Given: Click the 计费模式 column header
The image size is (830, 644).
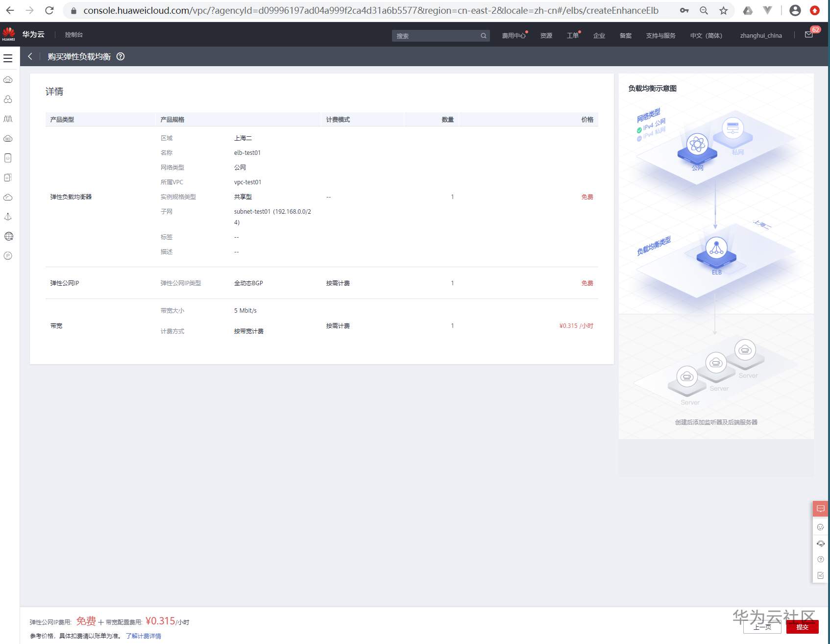Looking at the screenshot, I should (x=338, y=119).
